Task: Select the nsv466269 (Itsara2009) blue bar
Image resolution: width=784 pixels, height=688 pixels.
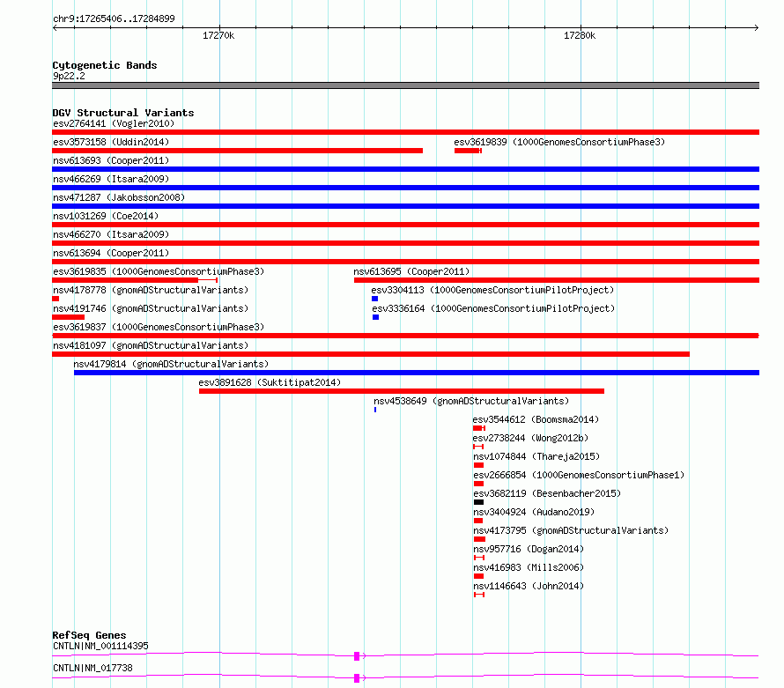Action: click(405, 188)
